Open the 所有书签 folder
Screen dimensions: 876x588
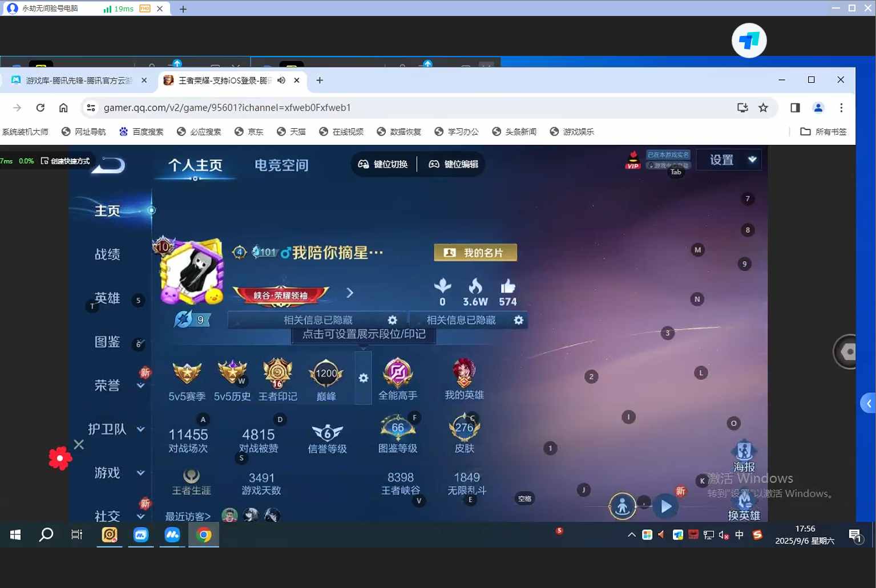click(823, 132)
